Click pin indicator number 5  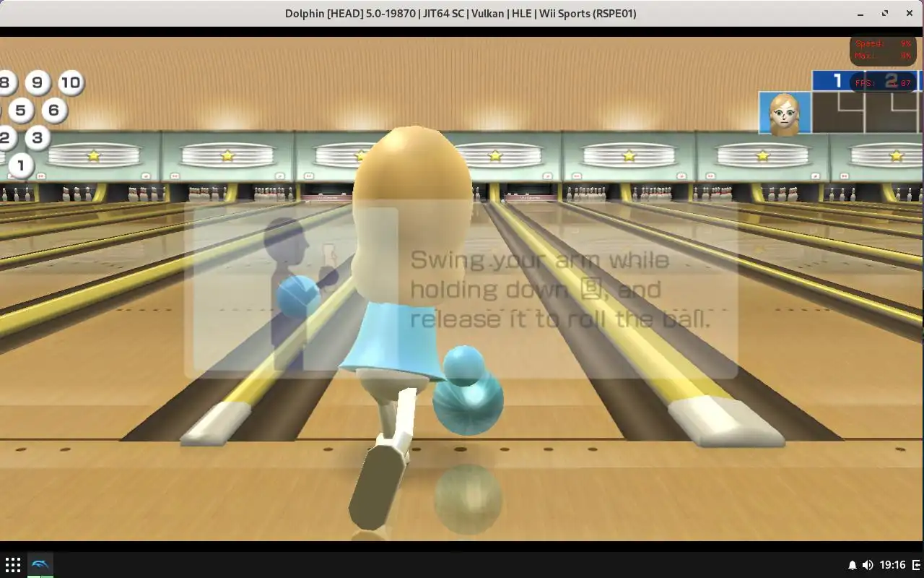coord(20,111)
